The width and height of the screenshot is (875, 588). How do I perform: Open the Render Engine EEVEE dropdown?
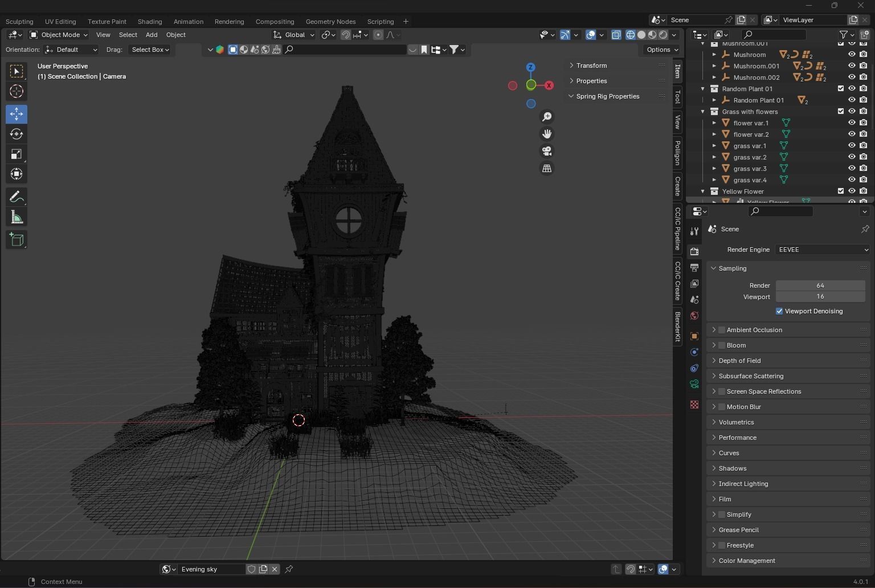pyautogui.click(x=823, y=250)
